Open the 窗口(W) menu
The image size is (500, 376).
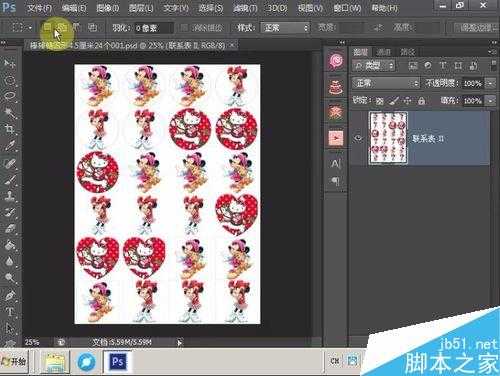(x=348, y=8)
